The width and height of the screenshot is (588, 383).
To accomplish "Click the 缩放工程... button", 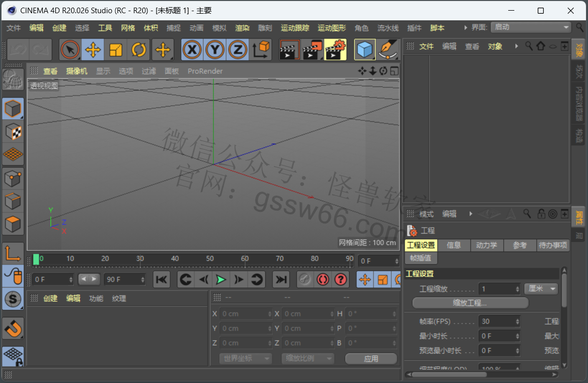I will 470,303.
